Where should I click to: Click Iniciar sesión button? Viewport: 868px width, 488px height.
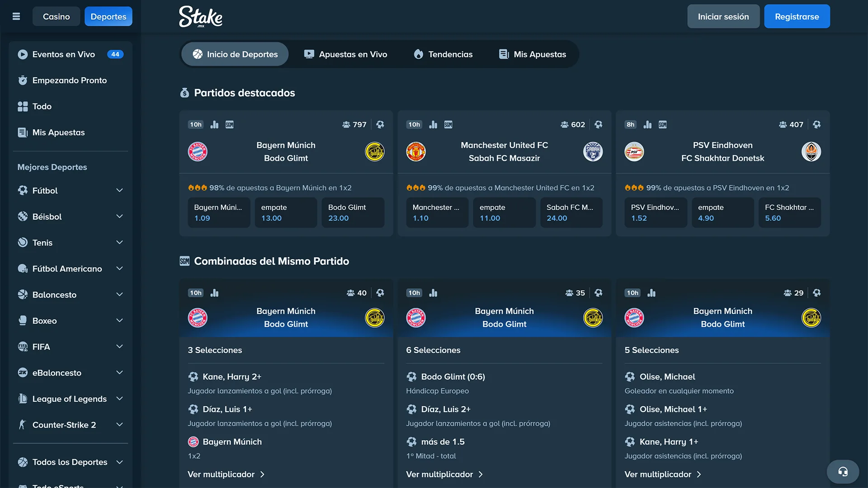coord(723,16)
